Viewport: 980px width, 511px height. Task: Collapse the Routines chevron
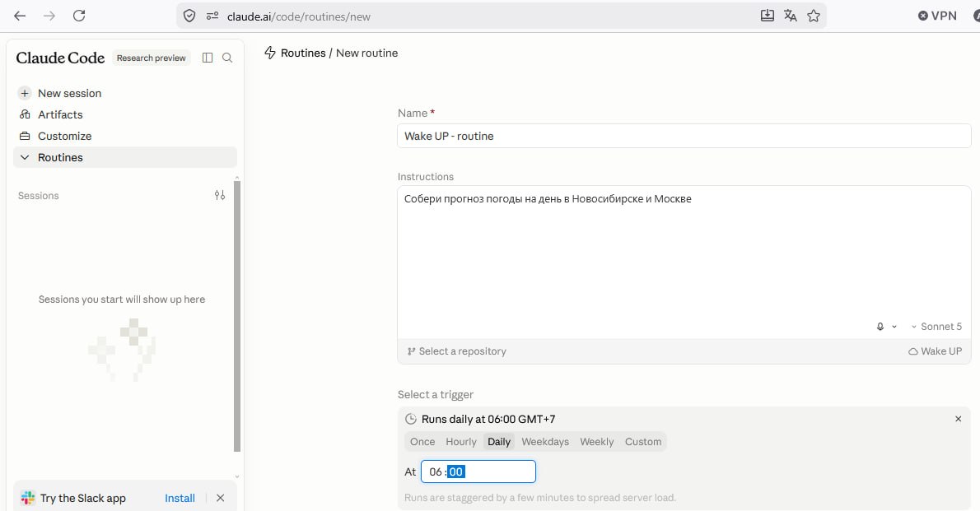click(25, 157)
